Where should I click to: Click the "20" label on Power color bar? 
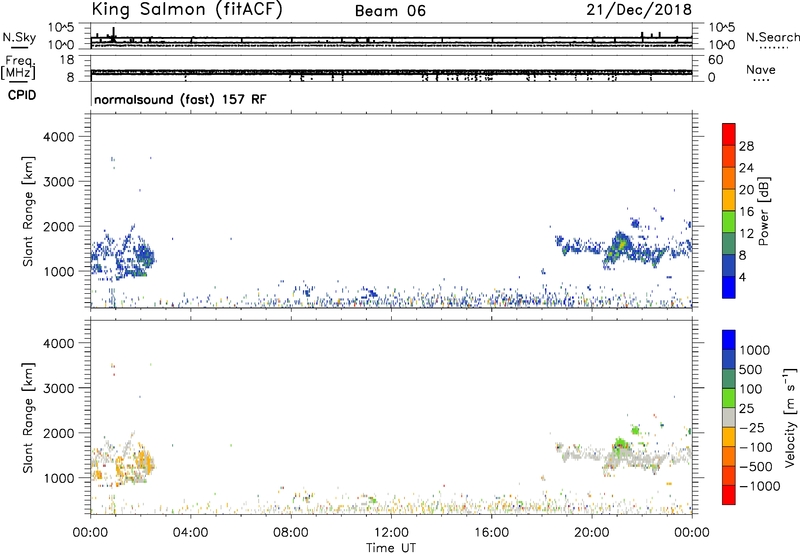(x=746, y=190)
